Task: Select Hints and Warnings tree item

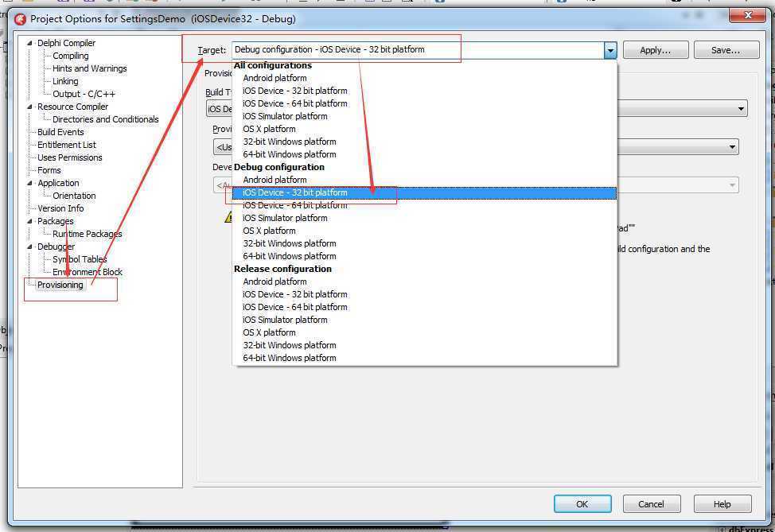Action: click(89, 68)
